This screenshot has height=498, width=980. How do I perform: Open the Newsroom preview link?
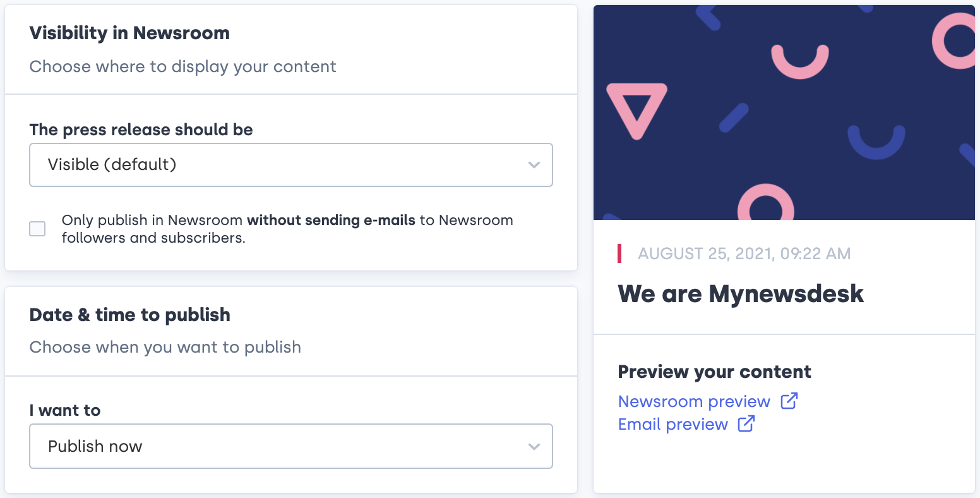694,401
